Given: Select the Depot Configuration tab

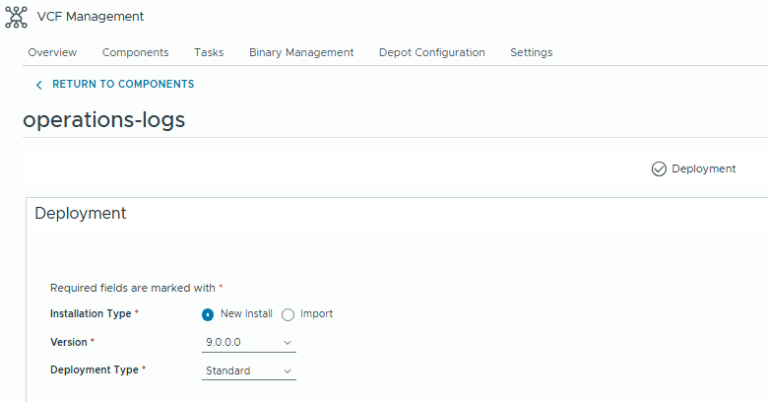Looking at the screenshot, I should [x=432, y=52].
